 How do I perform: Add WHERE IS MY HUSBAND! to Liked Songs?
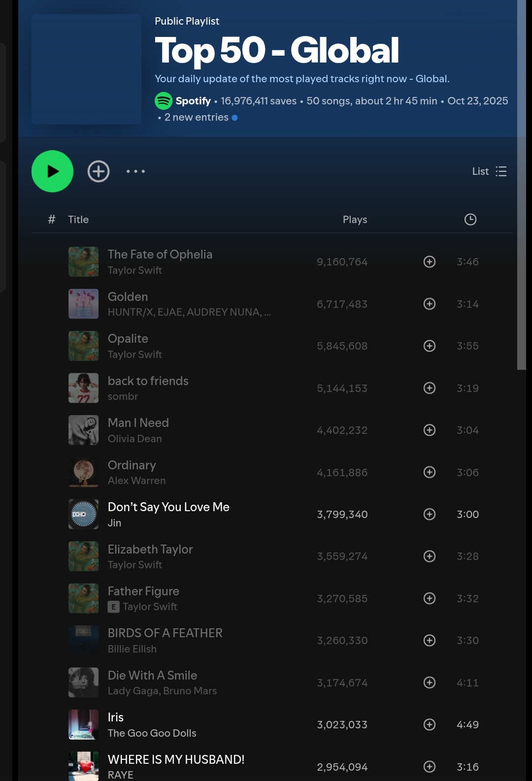[x=430, y=767]
